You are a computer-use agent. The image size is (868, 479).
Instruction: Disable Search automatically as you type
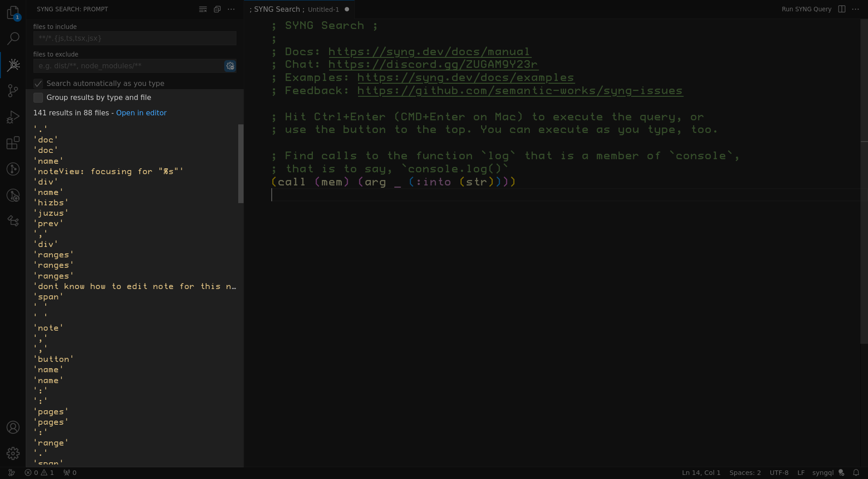[38, 84]
